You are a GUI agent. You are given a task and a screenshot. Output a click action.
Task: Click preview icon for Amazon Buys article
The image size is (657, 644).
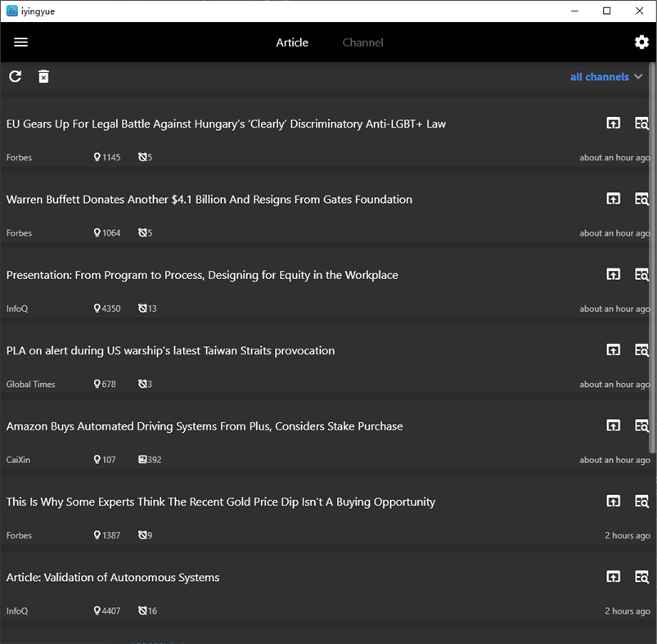pos(641,426)
